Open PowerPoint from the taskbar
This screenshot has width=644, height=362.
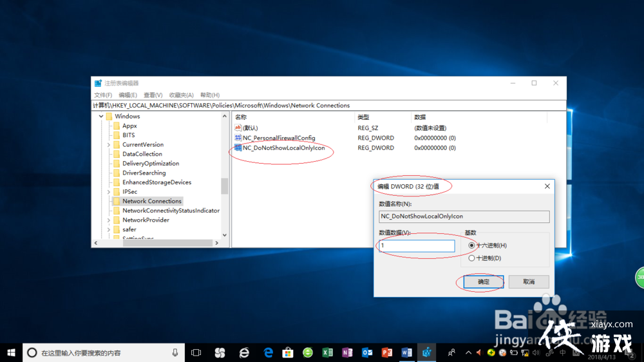pyautogui.click(x=386, y=352)
